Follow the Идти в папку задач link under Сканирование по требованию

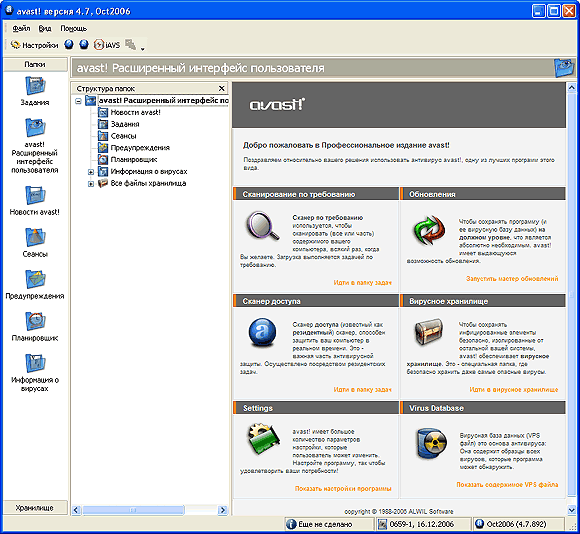tap(362, 283)
